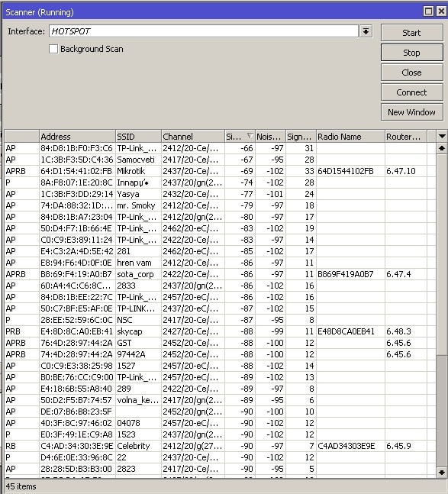
Task: Sort by Signal-to-noise column header
Action: (301, 137)
